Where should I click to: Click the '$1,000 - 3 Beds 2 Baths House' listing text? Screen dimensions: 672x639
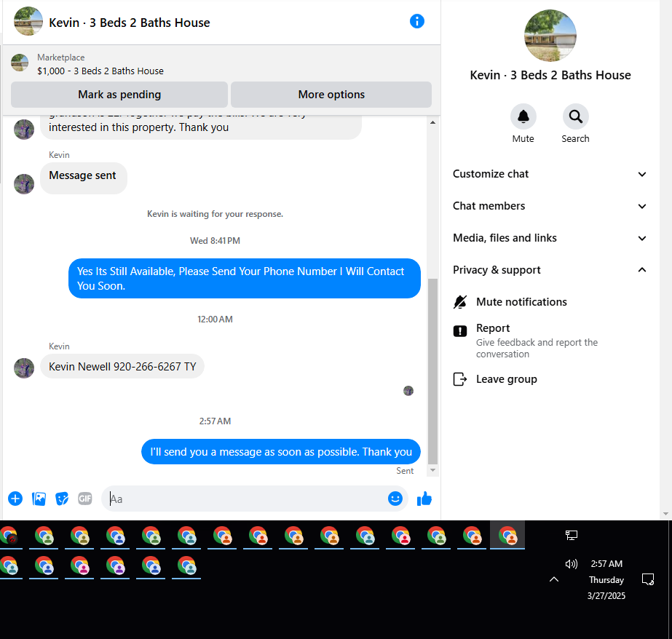(x=100, y=71)
